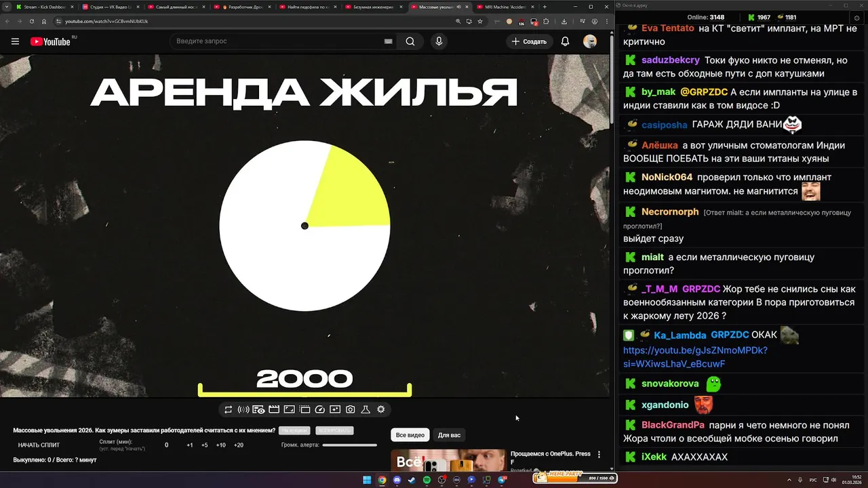Click username BlackGrandPa in chat
The height and width of the screenshot is (488, 868).
point(673,426)
